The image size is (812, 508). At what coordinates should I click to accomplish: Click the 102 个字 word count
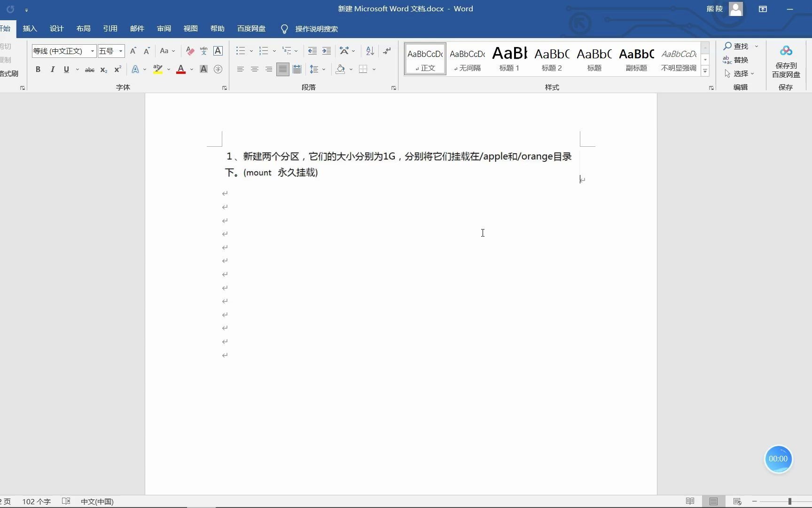tap(37, 501)
